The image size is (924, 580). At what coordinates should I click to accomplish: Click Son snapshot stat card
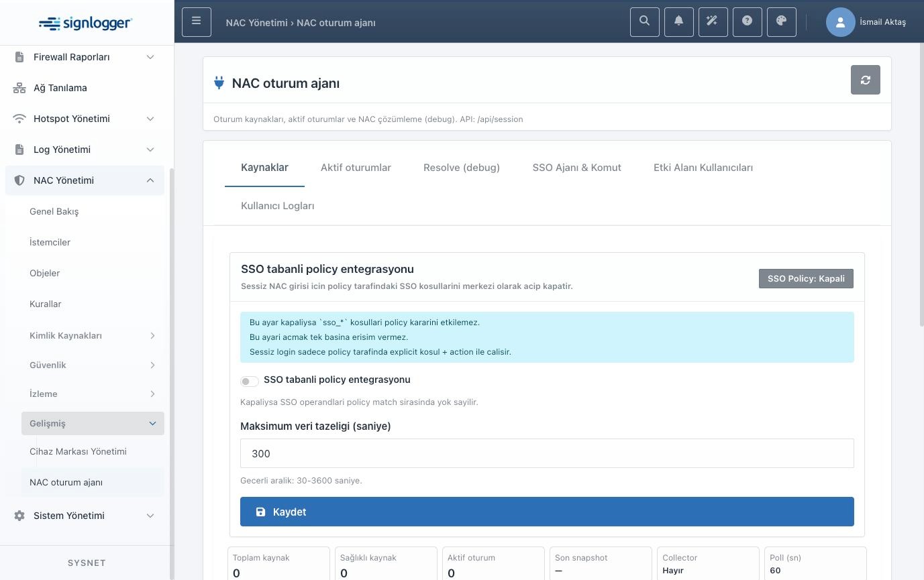(x=601, y=564)
